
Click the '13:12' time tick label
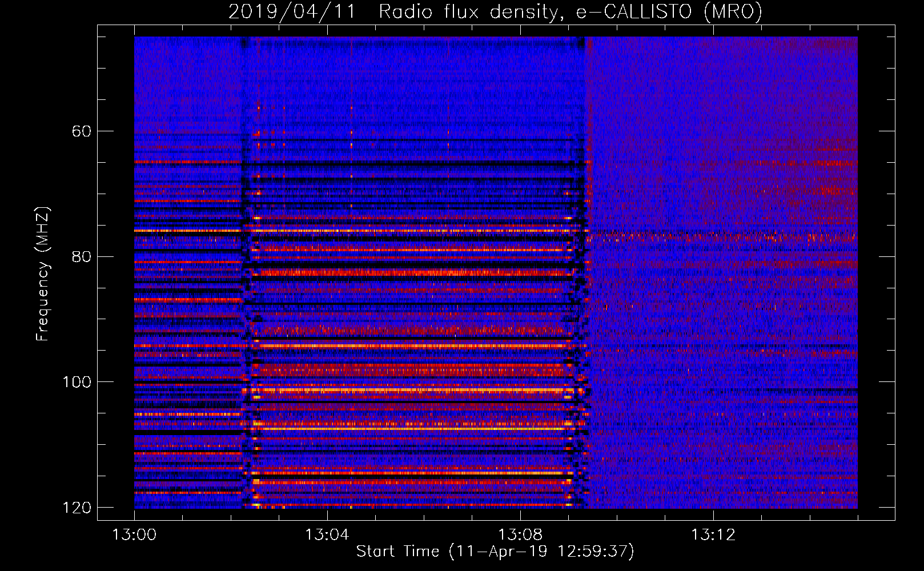click(713, 535)
